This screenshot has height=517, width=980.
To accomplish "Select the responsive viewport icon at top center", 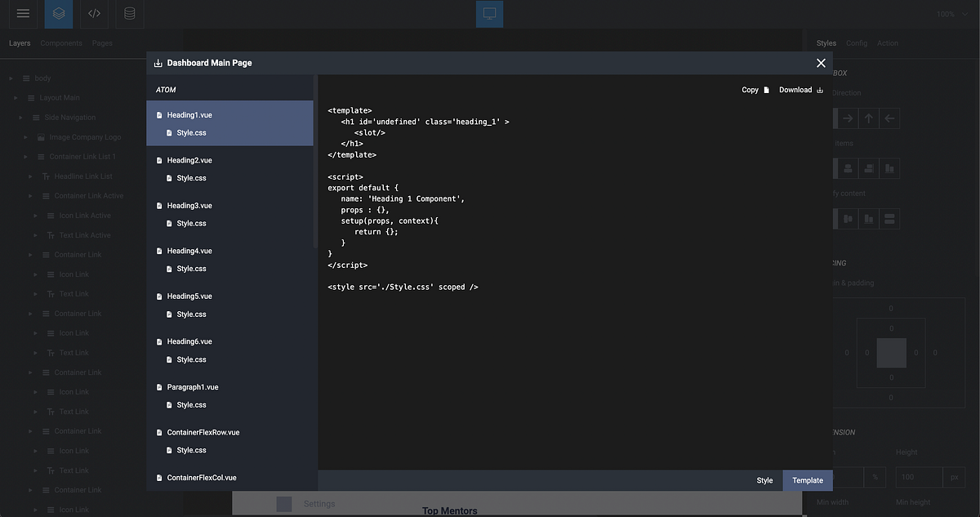I will point(489,13).
